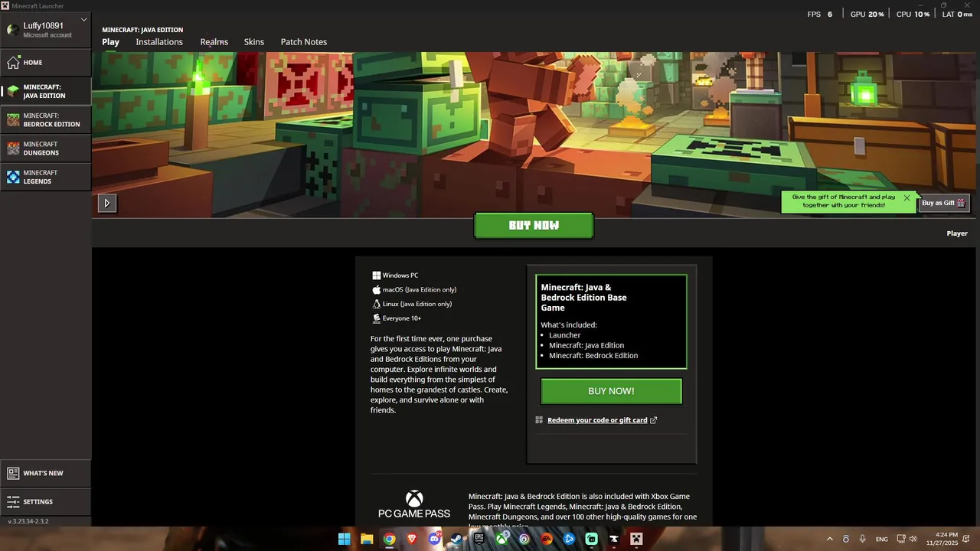Switch to the Skins tab
The height and width of the screenshot is (551, 980).
click(254, 42)
